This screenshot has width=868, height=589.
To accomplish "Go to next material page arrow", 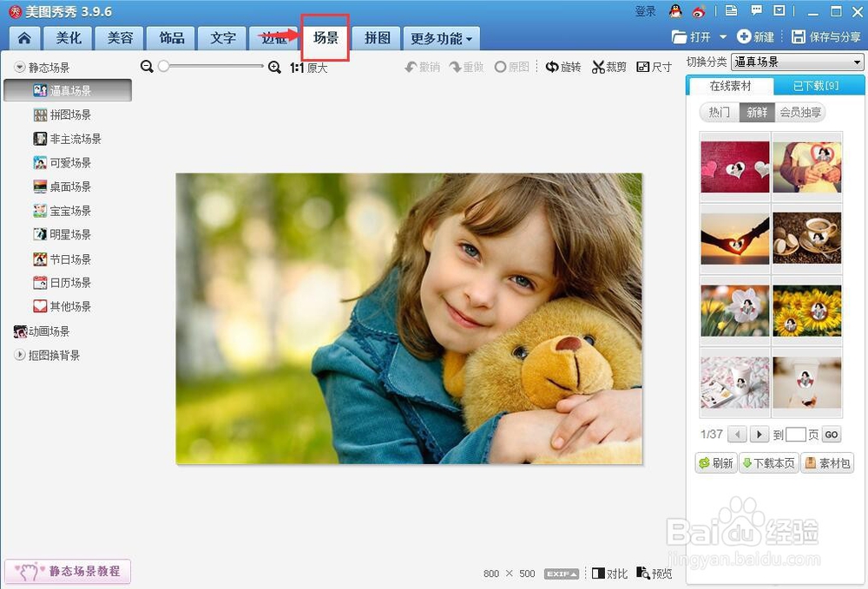I will tap(759, 434).
